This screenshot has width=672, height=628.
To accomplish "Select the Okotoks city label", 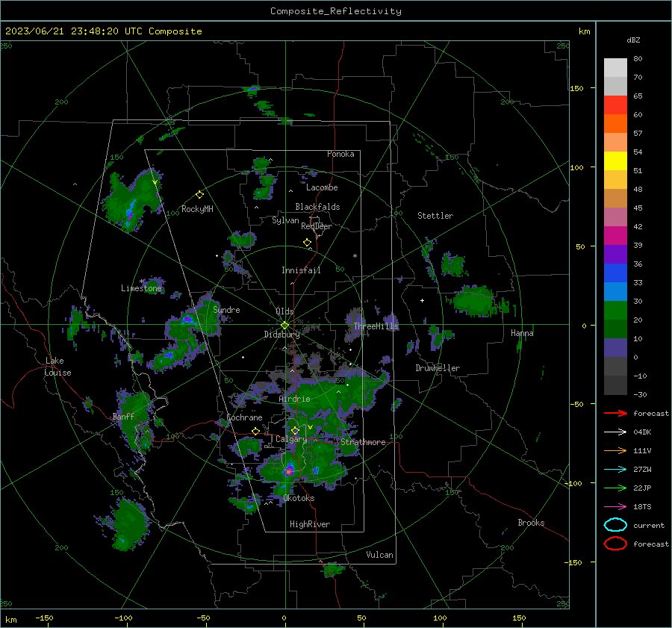I will 299,498.
